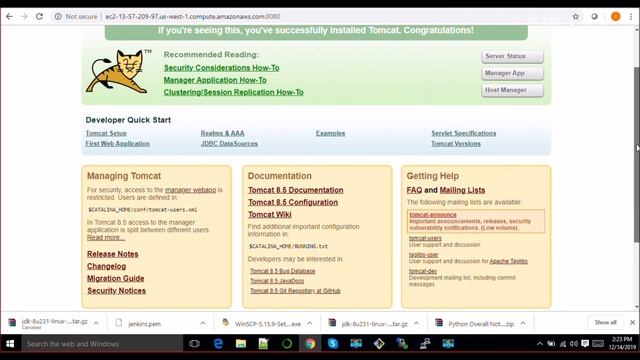Open the Realms & AAA link
Viewport: 640px width, 360px height.
[x=222, y=133]
